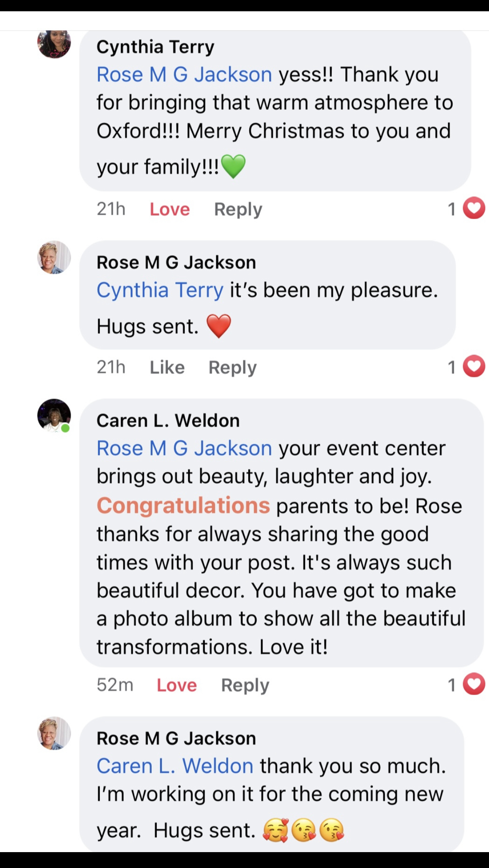This screenshot has height=868, width=489.
Task: Open Cynthia Terry mention in Rose's reply
Action: [x=160, y=290]
